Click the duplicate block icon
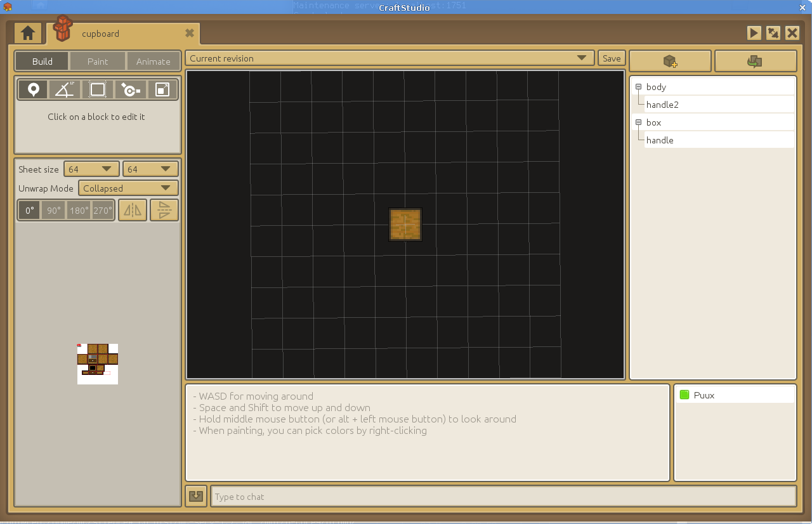Screen dimensions: 812x524 click(x=755, y=61)
